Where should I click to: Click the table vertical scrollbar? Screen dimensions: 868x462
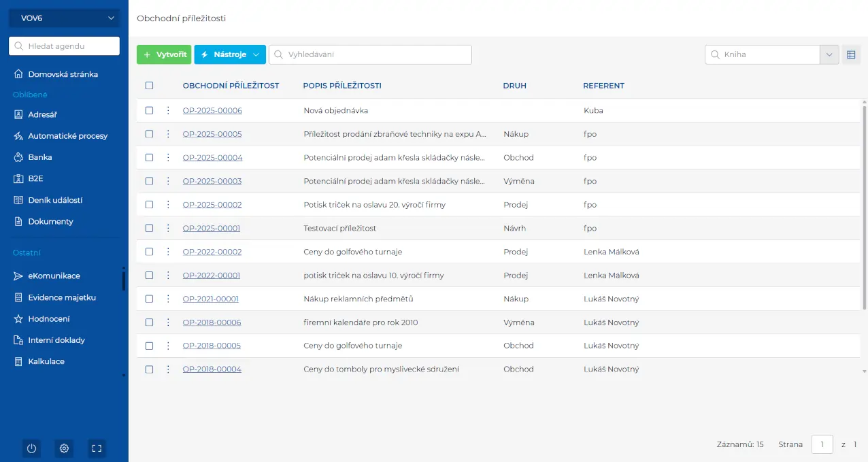[x=864, y=204]
